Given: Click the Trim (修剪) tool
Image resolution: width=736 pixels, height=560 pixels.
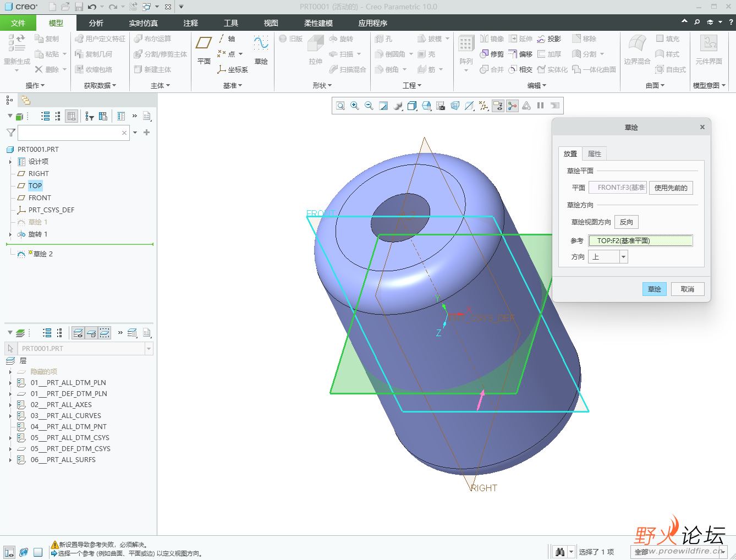Looking at the screenshot, I should click(492, 54).
